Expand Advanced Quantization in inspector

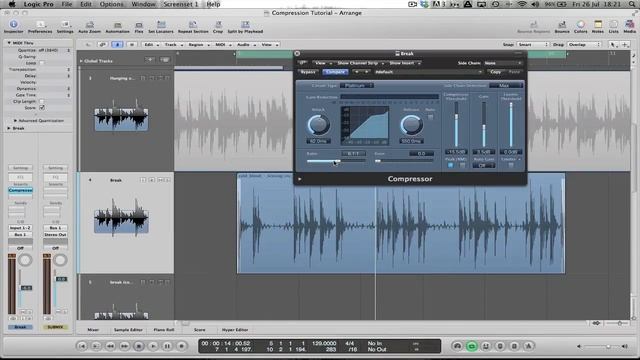(x=15, y=121)
